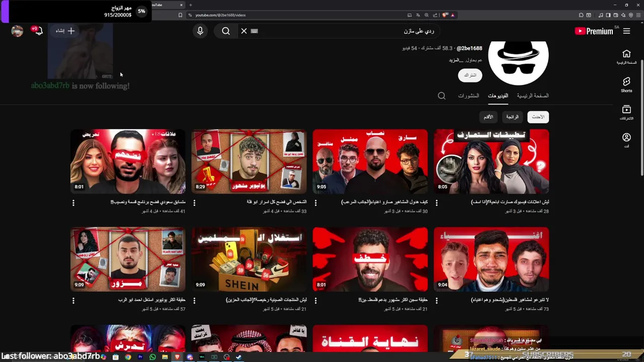
Task: Open the تطبيقات التعارف video thumbnail
Action: (491, 161)
